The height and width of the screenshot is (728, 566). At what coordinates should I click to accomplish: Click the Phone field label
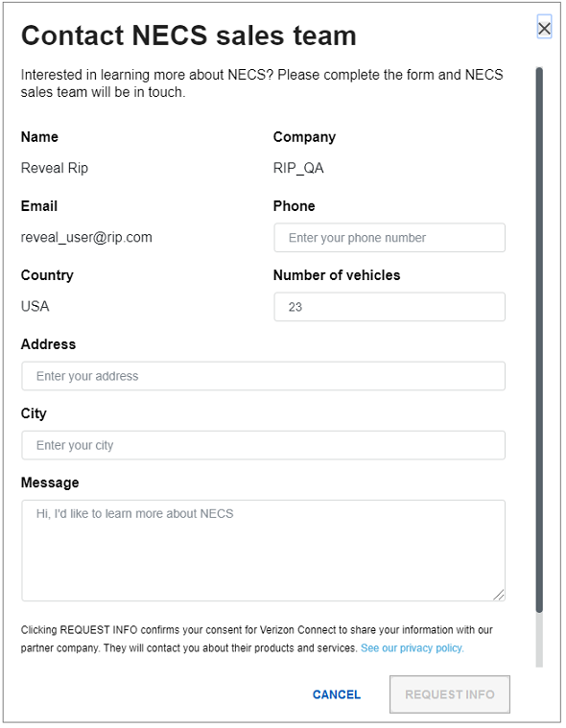point(294,206)
